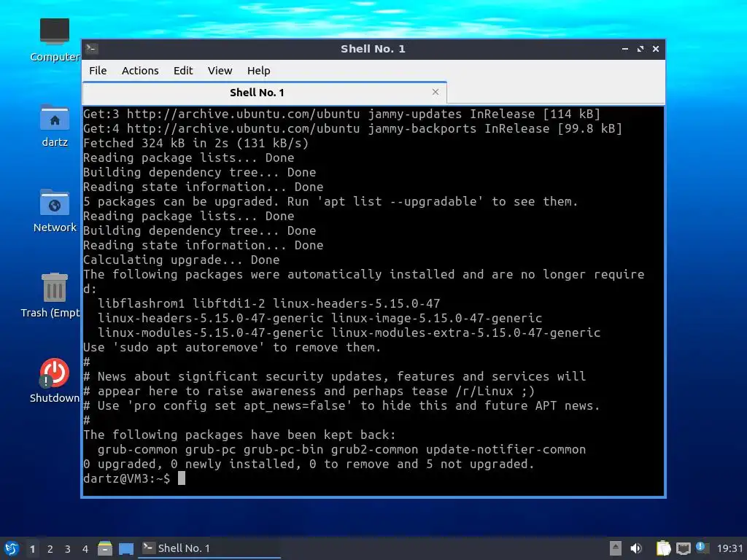This screenshot has height=560, width=747.
Task: Click the clipboard manager tray icon
Action: point(663,548)
